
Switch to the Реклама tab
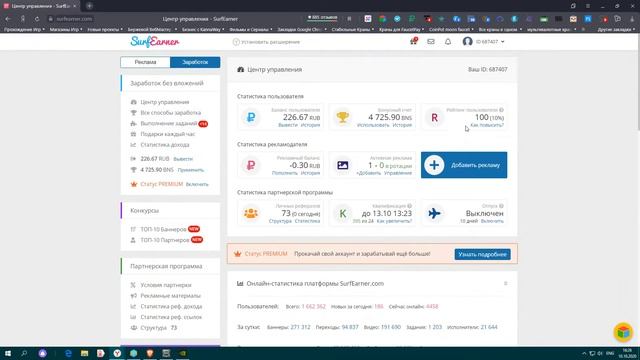coord(145,62)
